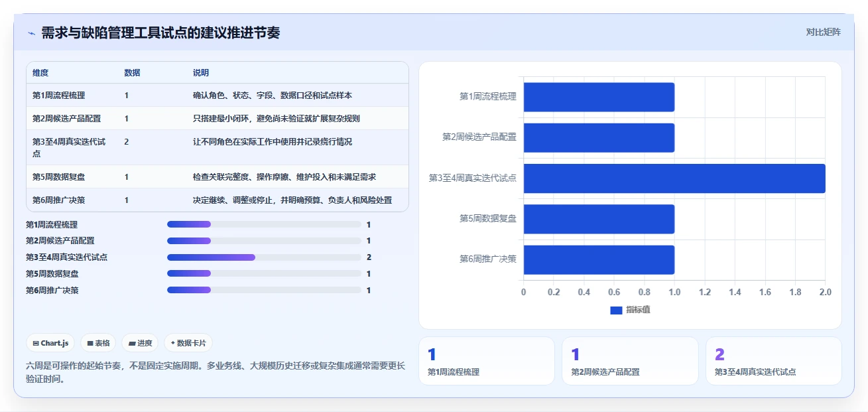Viewport: 868px width, 412px height.
Task: Toggle the 指标值 legend swatch
Action: coord(616,310)
